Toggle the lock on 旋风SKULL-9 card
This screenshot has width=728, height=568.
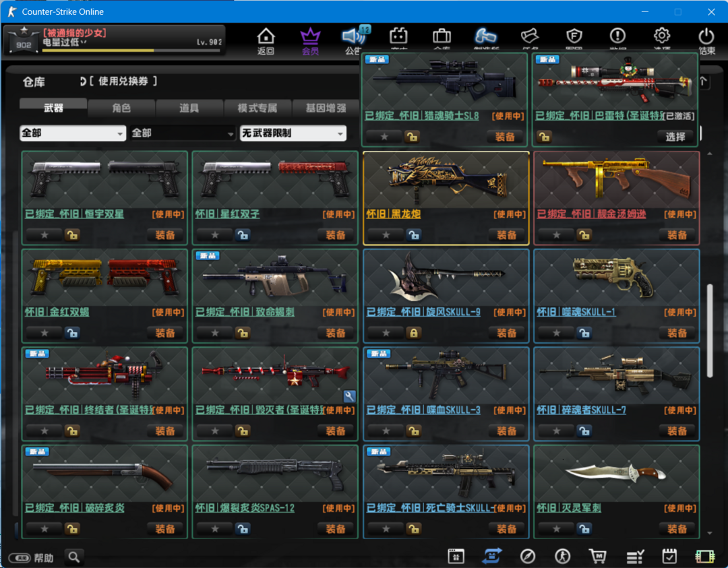414,333
